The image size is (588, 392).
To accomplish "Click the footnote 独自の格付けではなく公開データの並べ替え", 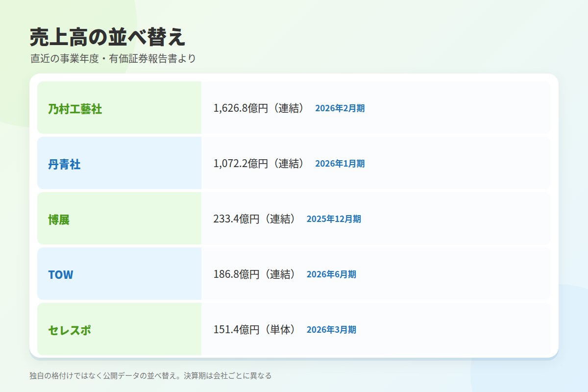I will [x=102, y=376].
